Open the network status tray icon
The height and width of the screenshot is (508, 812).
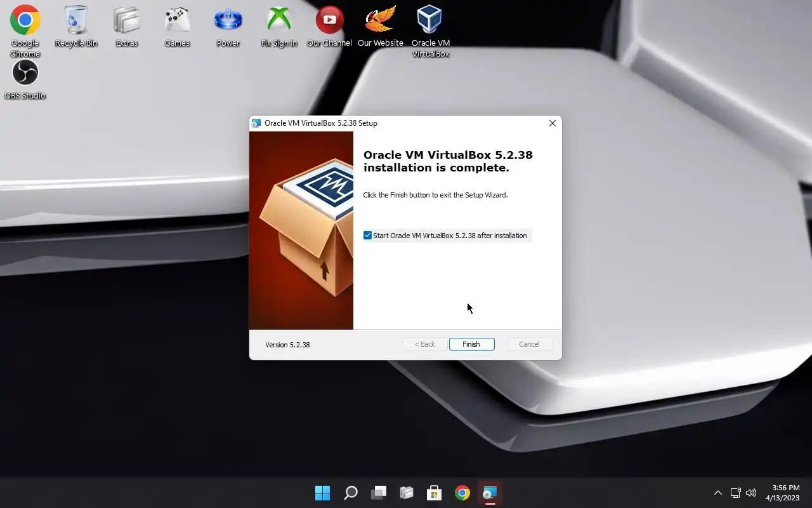pos(736,493)
